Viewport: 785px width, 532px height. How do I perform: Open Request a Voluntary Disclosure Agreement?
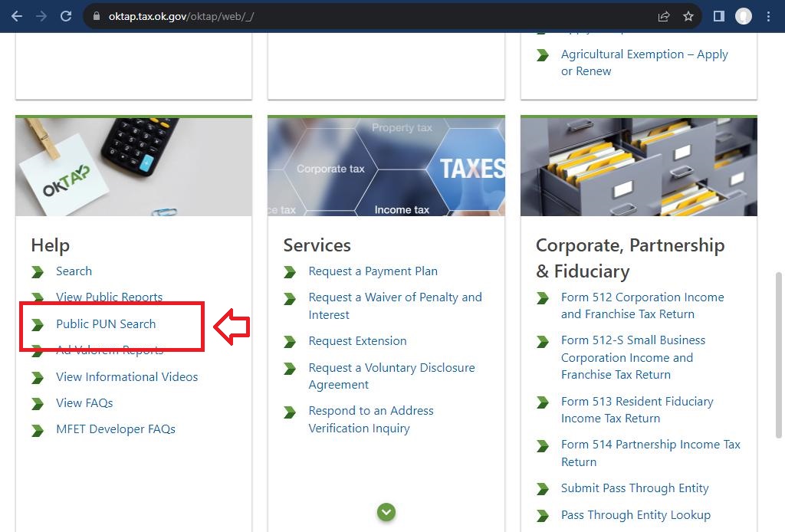pos(392,376)
